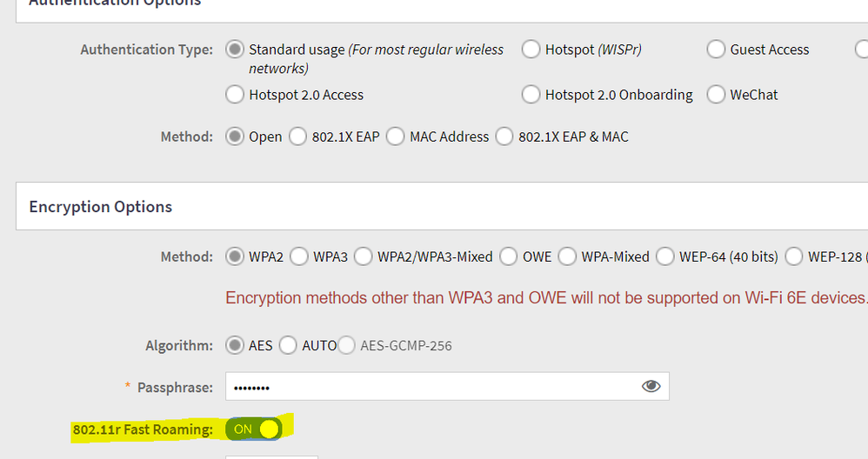The image size is (868, 459).
Task: Select Standard usage authentication type
Action: [x=235, y=50]
